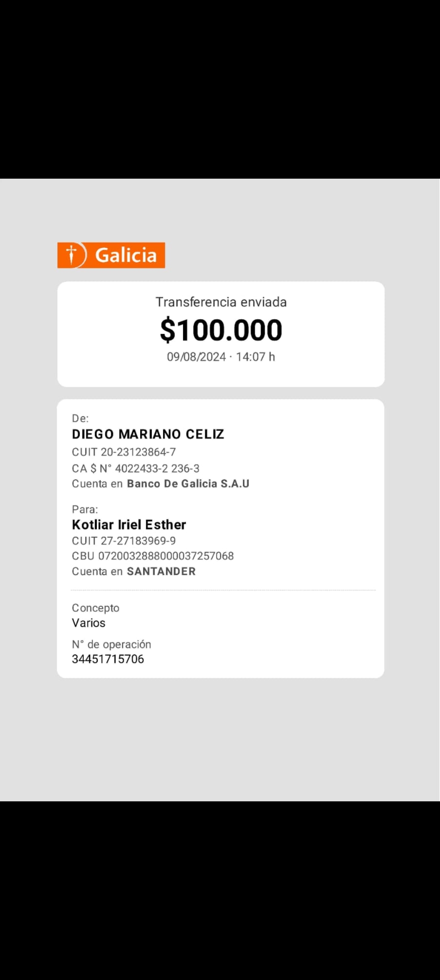Click the De: sender label
Viewport: 440px width, 980px height.
(x=80, y=418)
